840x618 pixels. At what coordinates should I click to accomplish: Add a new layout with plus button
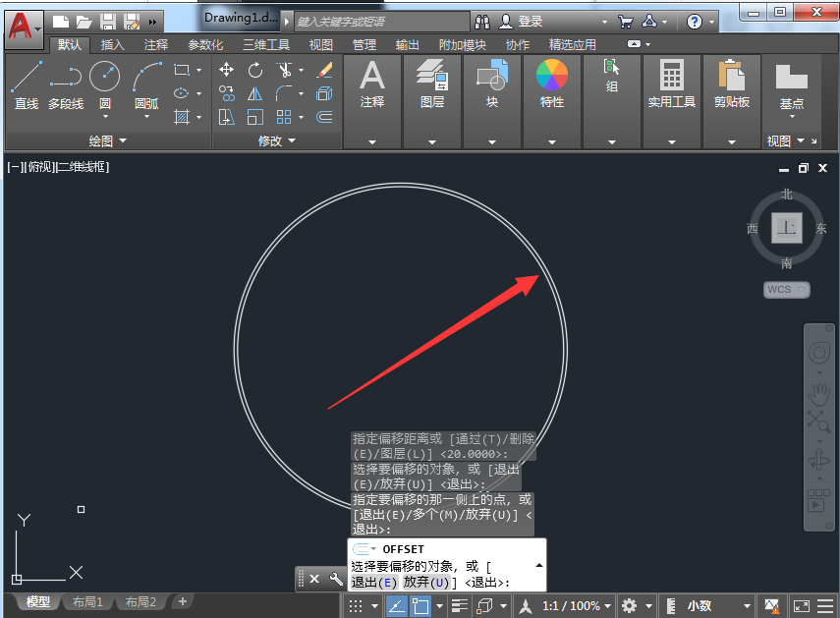183,601
